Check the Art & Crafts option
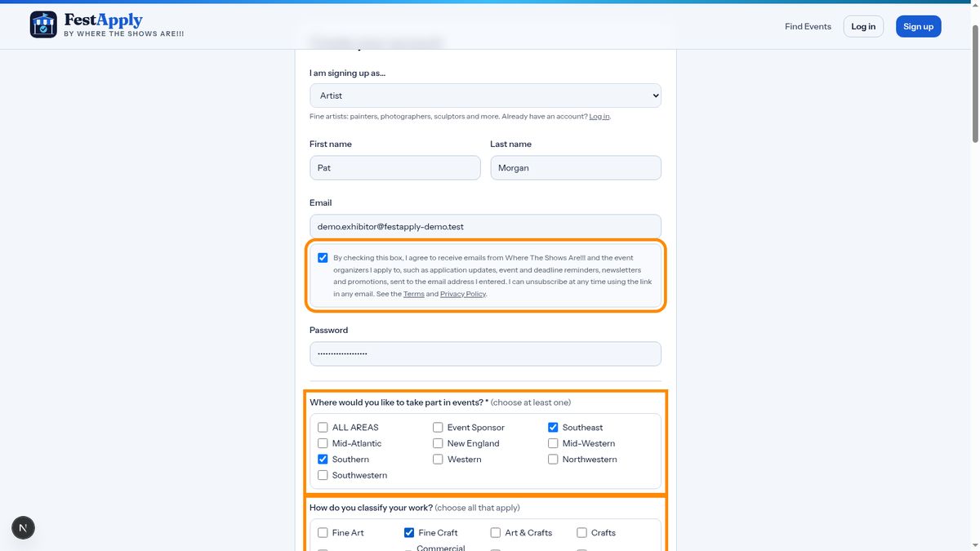Screen dimensions: 980x551 pos(496,533)
